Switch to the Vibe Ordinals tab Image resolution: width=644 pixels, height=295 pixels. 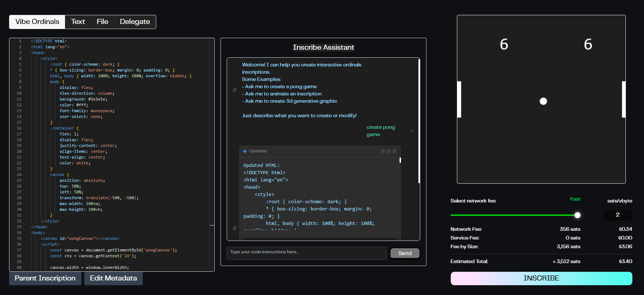[x=37, y=22]
